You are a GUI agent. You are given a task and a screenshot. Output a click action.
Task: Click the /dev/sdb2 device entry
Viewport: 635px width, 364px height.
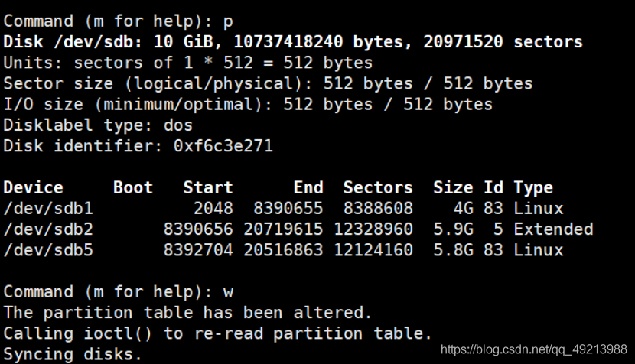point(48,229)
